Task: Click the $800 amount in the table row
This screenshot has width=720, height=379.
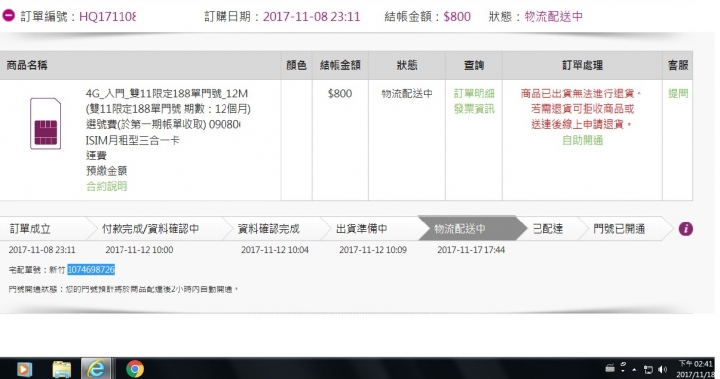Action: 340,94
